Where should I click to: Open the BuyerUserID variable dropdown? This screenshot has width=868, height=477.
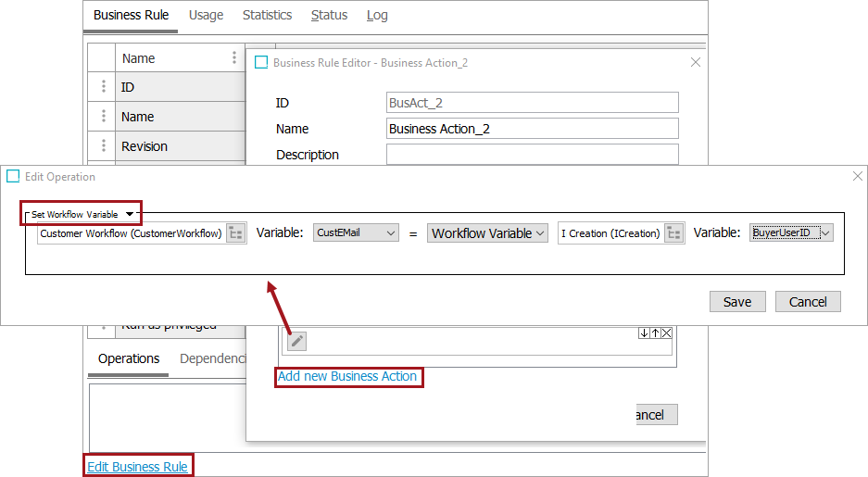[x=825, y=233]
